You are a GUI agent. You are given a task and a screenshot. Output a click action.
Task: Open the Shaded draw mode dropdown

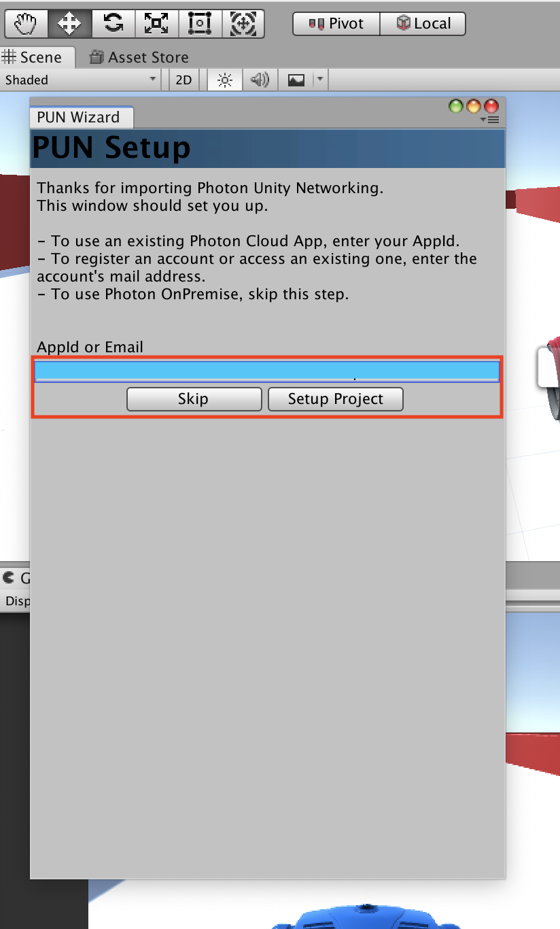pyautogui.click(x=81, y=80)
